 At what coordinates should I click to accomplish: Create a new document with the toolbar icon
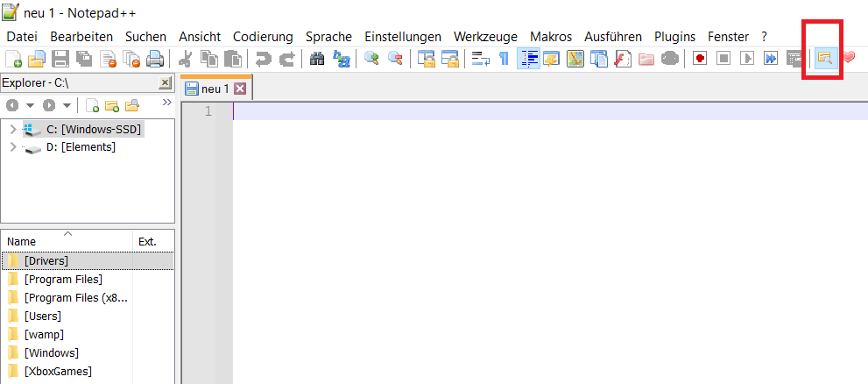[13, 58]
